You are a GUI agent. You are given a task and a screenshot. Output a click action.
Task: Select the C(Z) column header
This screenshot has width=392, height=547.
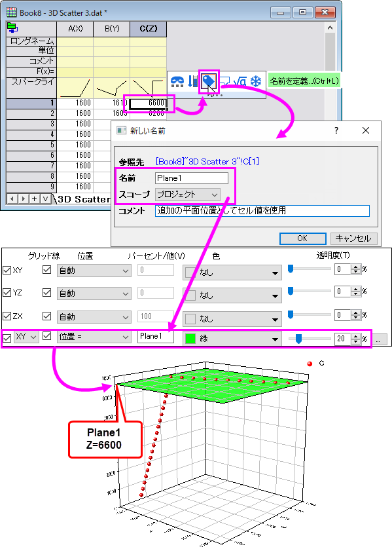tap(148, 29)
